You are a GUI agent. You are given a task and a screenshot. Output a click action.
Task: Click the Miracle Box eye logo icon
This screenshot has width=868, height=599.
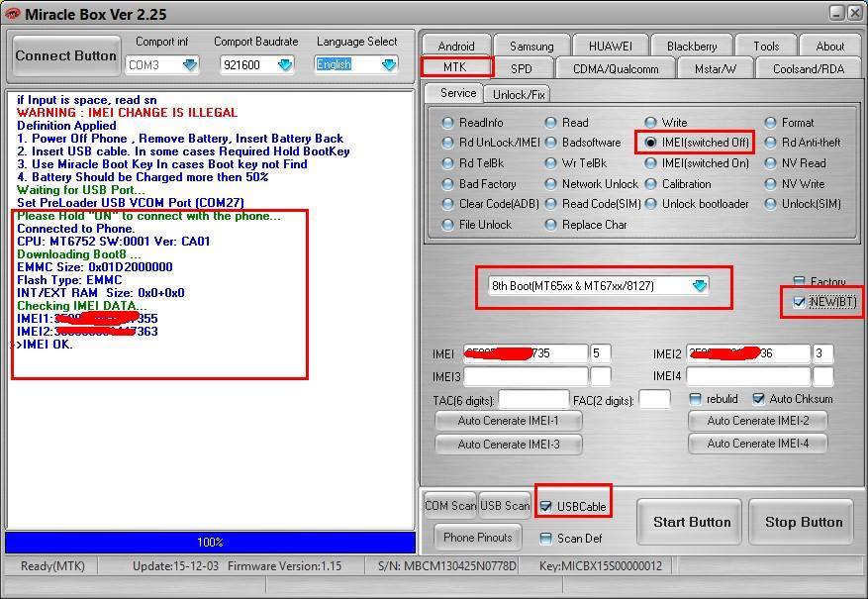coord(12,13)
